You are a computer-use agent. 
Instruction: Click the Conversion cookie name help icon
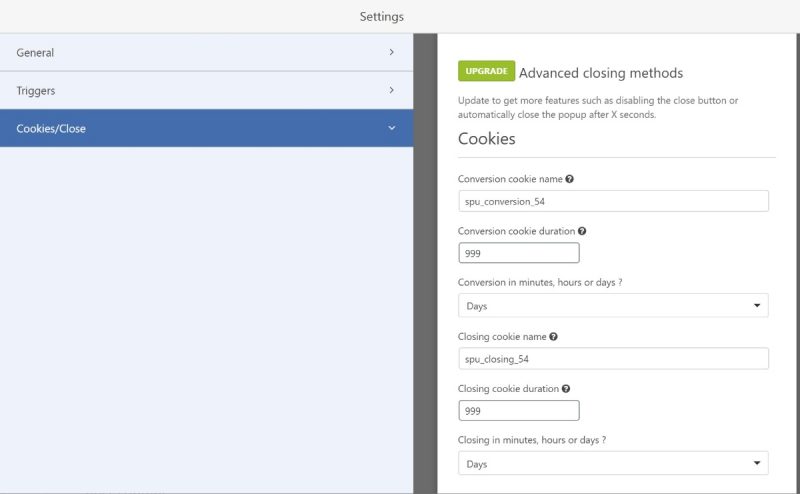click(x=569, y=179)
